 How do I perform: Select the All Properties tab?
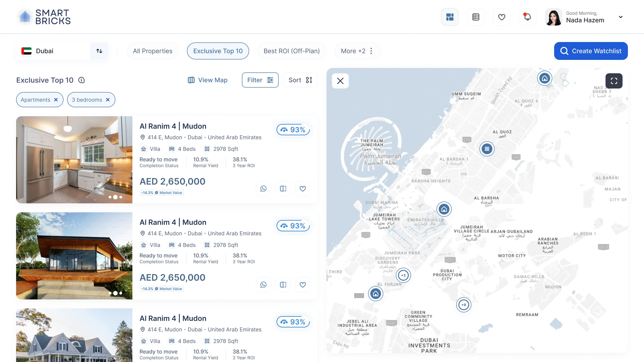pyautogui.click(x=153, y=51)
